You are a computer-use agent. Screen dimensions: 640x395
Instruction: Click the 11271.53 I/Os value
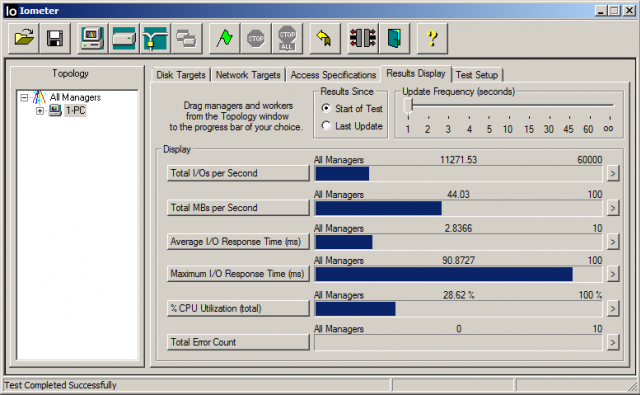(458, 160)
